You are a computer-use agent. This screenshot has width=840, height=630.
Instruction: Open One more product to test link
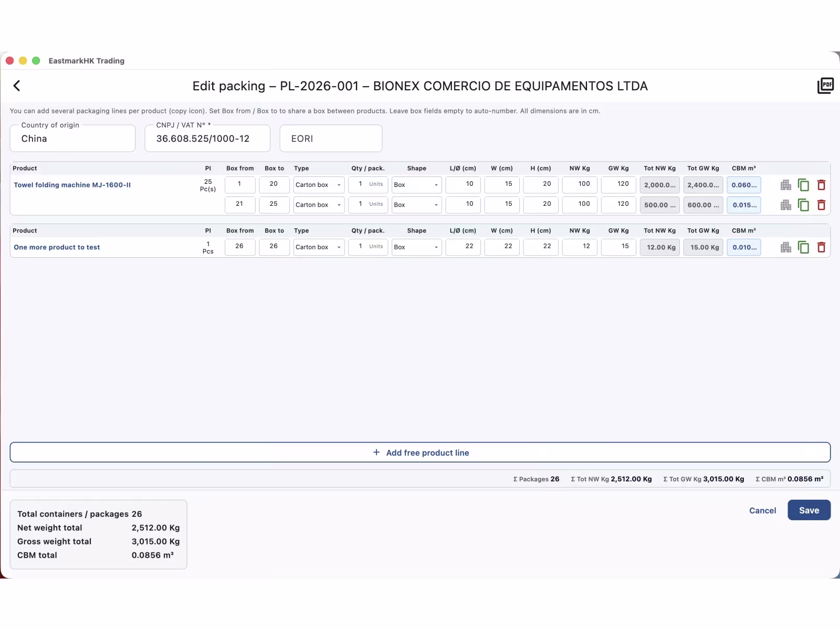click(x=57, y=247)
